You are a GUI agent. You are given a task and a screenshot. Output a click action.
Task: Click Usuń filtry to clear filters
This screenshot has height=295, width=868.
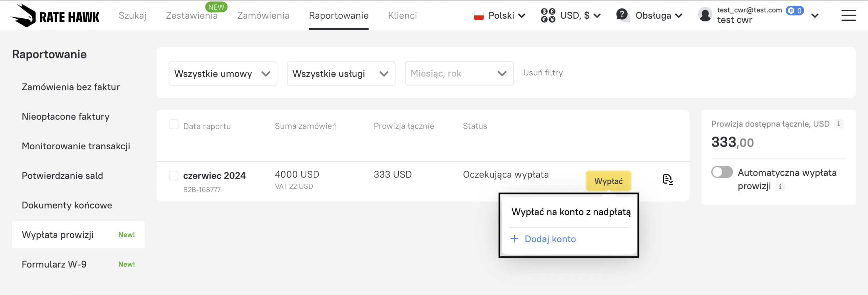(543, 73)
